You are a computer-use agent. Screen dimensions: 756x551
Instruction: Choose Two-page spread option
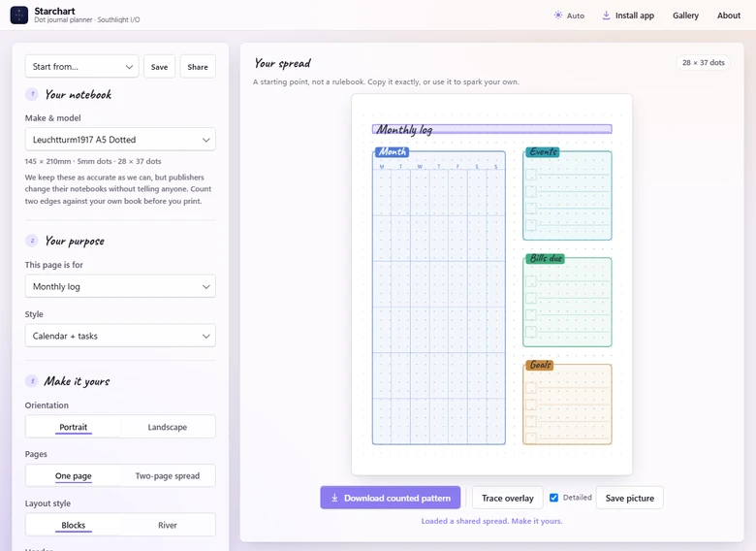(x=168, y=475)
